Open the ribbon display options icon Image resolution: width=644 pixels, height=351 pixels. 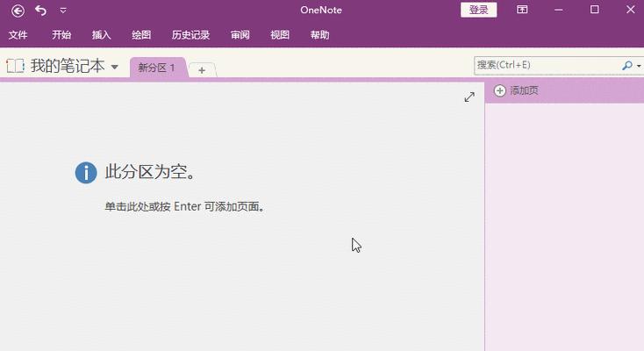click(522, 10)
